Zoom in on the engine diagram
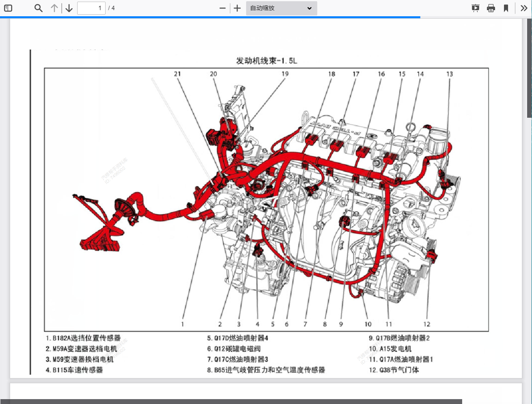Image resolution: width=532 pixels, height=404 pixels. 237,8
